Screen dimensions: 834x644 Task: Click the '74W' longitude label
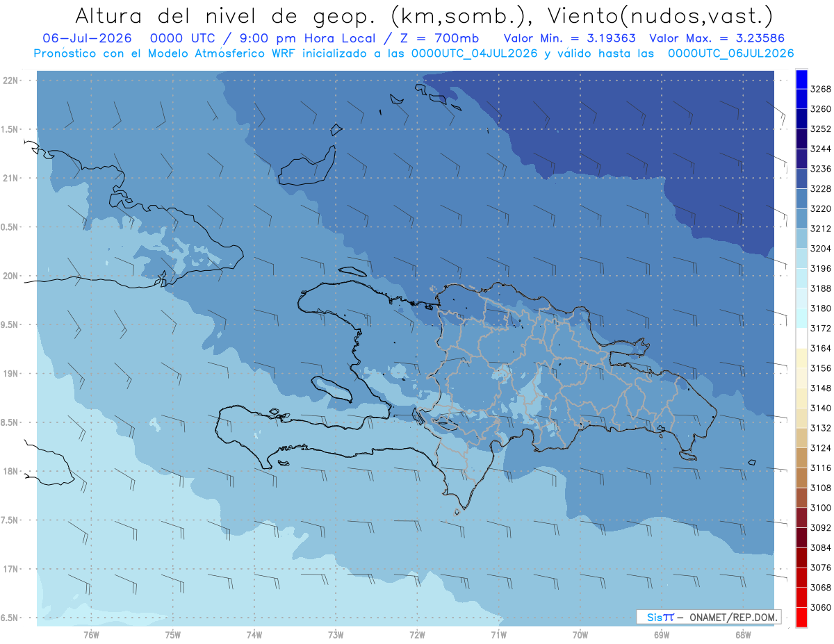[254, 634]
